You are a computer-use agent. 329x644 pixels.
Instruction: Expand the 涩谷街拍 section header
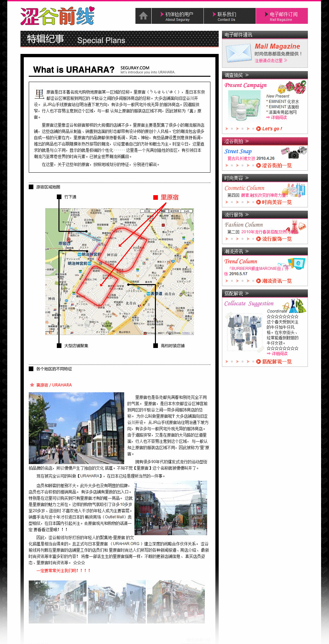click(x=265, y=141)
